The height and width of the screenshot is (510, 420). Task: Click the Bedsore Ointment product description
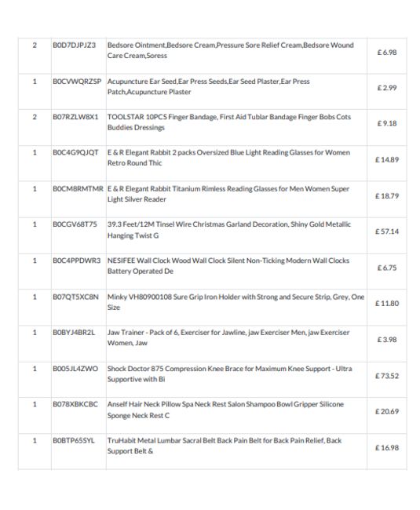pyautogui.click(x=230, y=50)
